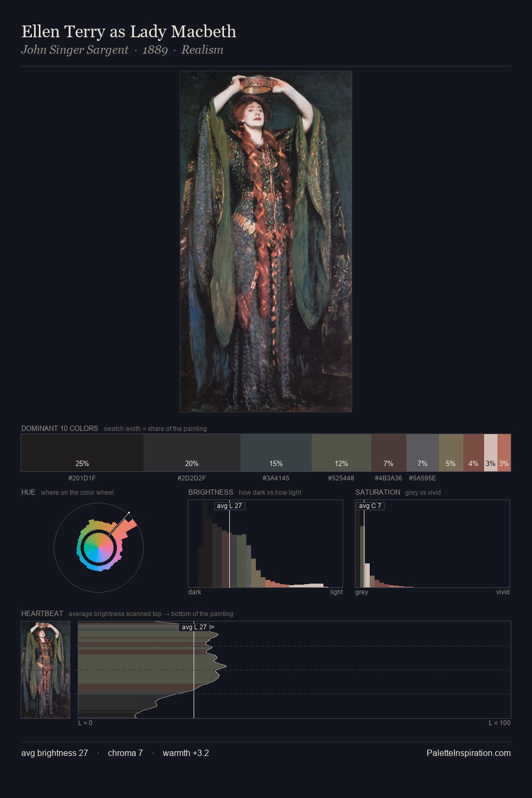Click the 'grey vs vivid' caption

tap(423, 493)
